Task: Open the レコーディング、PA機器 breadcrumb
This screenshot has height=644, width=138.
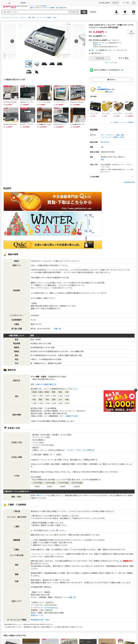Action: coord(44,17)
